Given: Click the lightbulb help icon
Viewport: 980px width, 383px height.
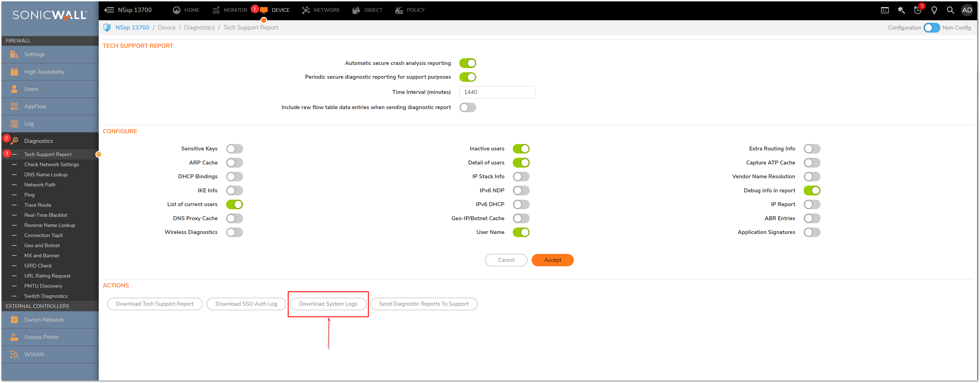Looking at the screenshot, I should click(934, 10).
